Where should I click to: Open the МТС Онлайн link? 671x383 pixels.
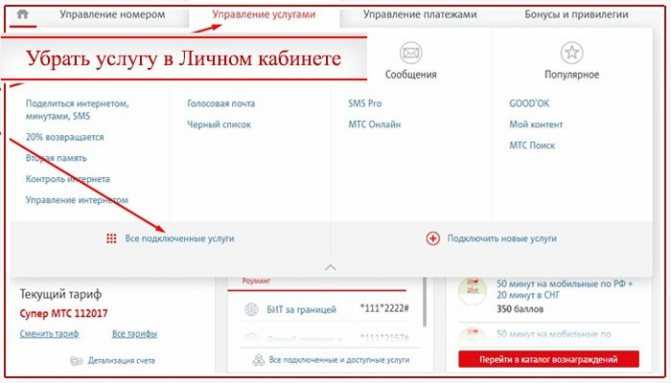coord(374,125)
